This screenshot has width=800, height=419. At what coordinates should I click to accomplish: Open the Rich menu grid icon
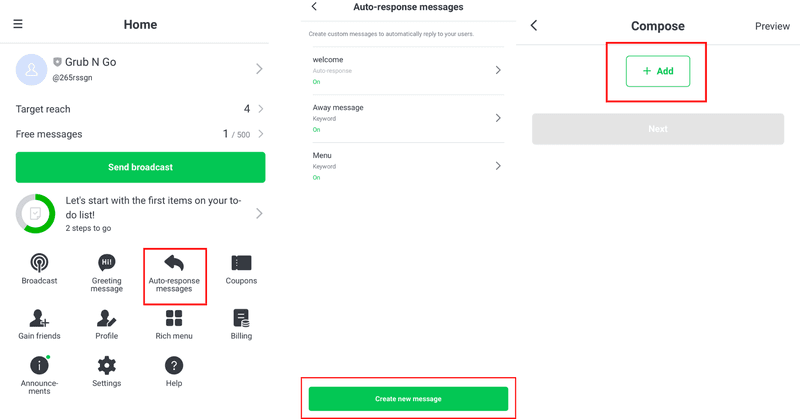click(174, 318)
